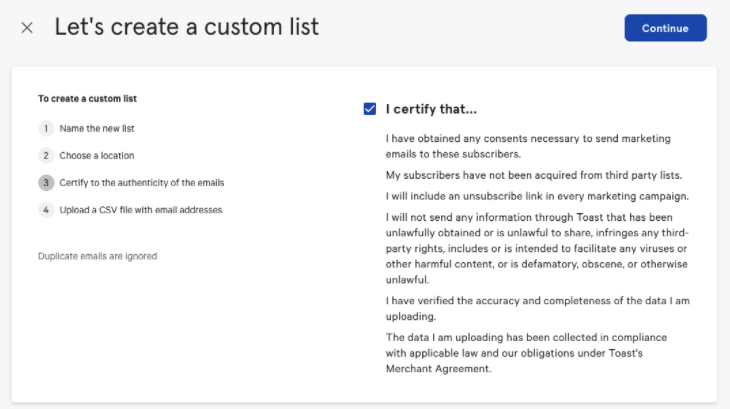Open "Upload a CSV file with email addresses" step
Screen dimensions: 730x409
tap(141, 210)
